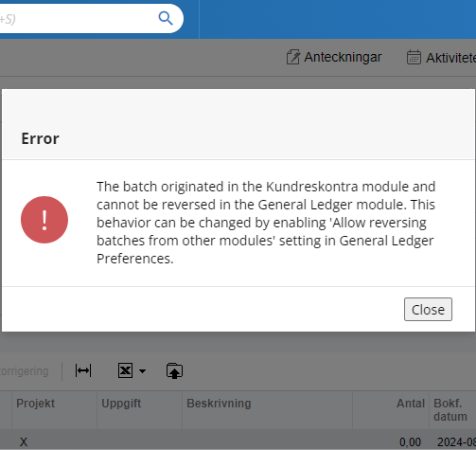Sort by the Projekt column header
Viewport: 476px width, 450px height.
pos(36,404)
